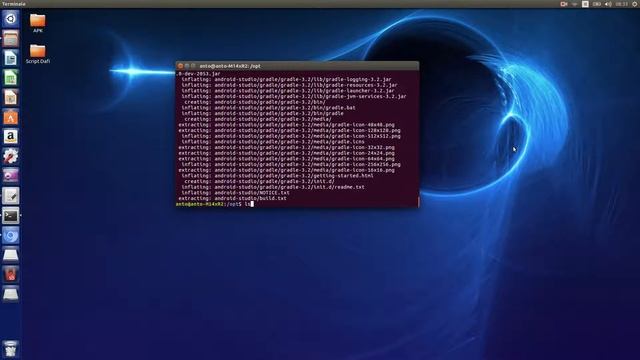
Task: Open the Ubuntu Software Center icon
Action: [x=11, y=117]
